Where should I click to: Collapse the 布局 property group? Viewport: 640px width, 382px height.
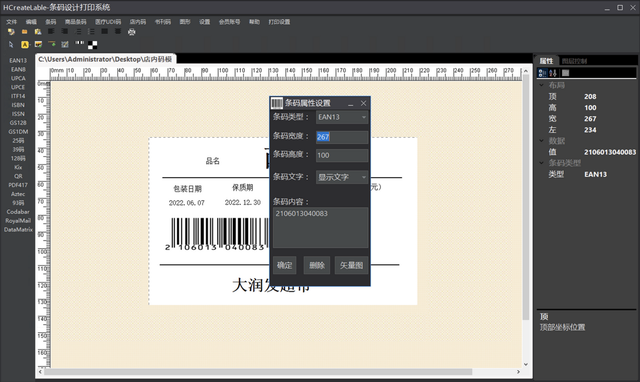(542, 85)
